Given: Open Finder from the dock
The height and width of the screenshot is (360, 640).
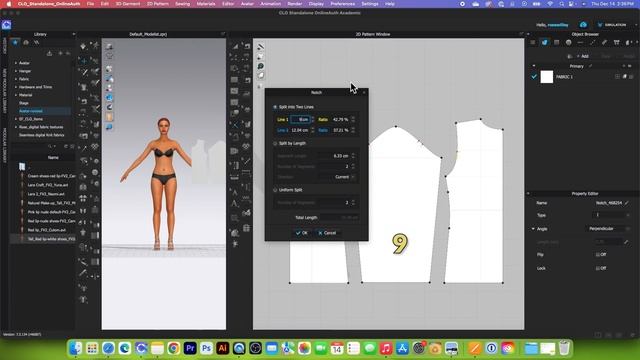Looking at the screenshot, I should [x=76, y=348].
